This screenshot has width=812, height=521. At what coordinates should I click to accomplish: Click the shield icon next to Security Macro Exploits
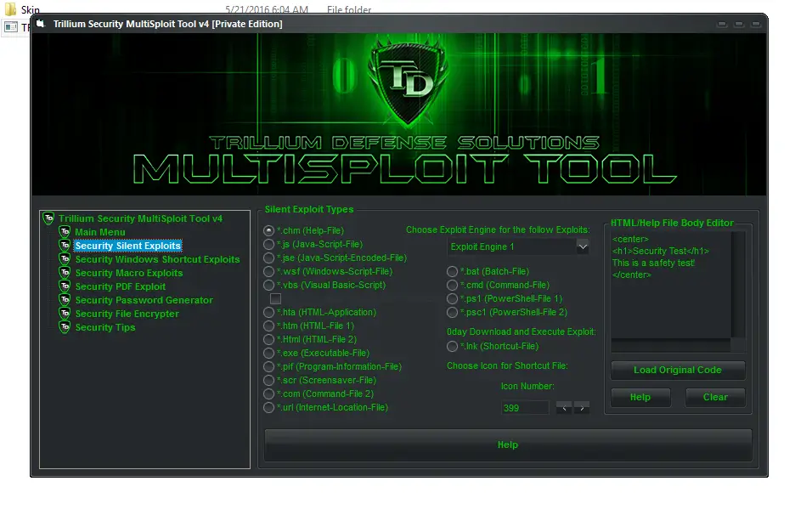click(x=65, y=273)
